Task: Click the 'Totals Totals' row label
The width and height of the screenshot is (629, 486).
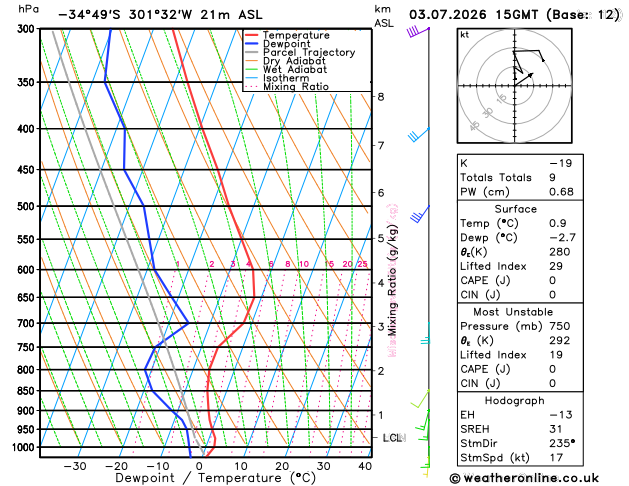Action: (496, 178)
